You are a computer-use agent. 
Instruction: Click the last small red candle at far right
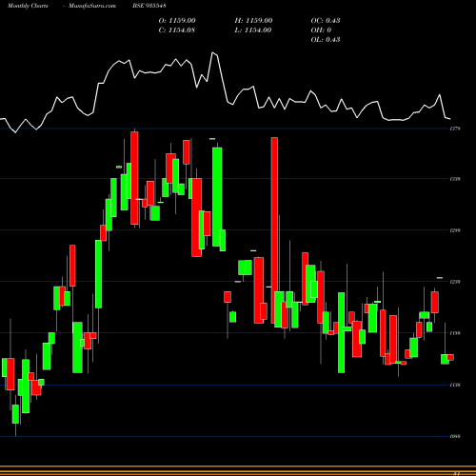click(450, 357)
